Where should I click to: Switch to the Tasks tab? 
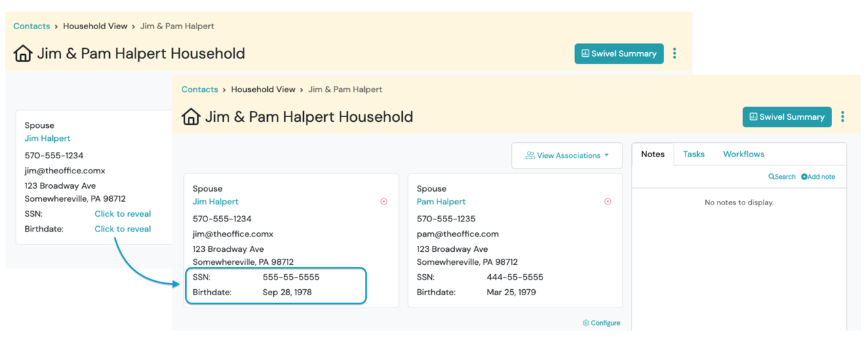coord(693,154)
